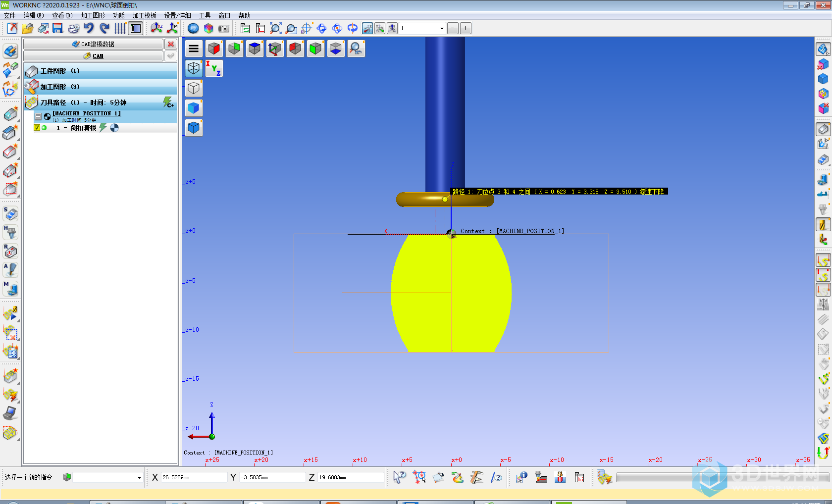This screenshot has width=832, height=504.
Task: Click the zoom window magnifier icon
Action: point(291,28)
